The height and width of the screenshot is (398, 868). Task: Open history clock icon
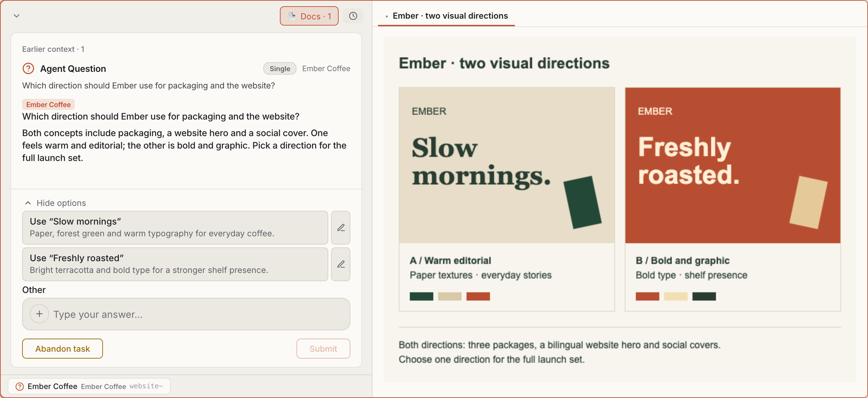[x=353, y=16]
